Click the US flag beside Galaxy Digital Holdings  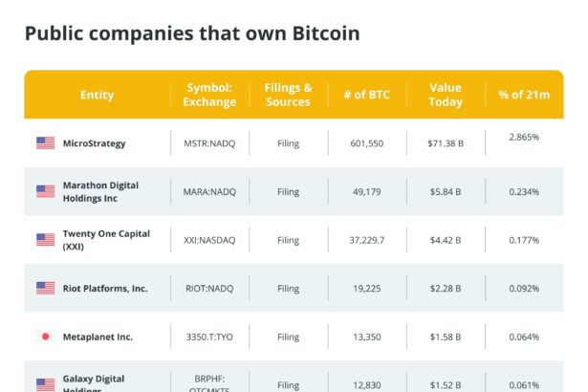point(45,383)
